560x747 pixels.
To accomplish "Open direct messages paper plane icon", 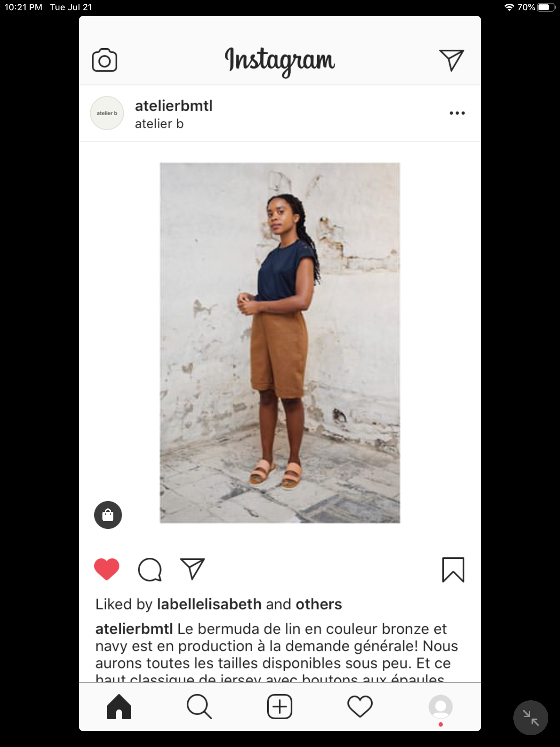I will pos(451,60).
